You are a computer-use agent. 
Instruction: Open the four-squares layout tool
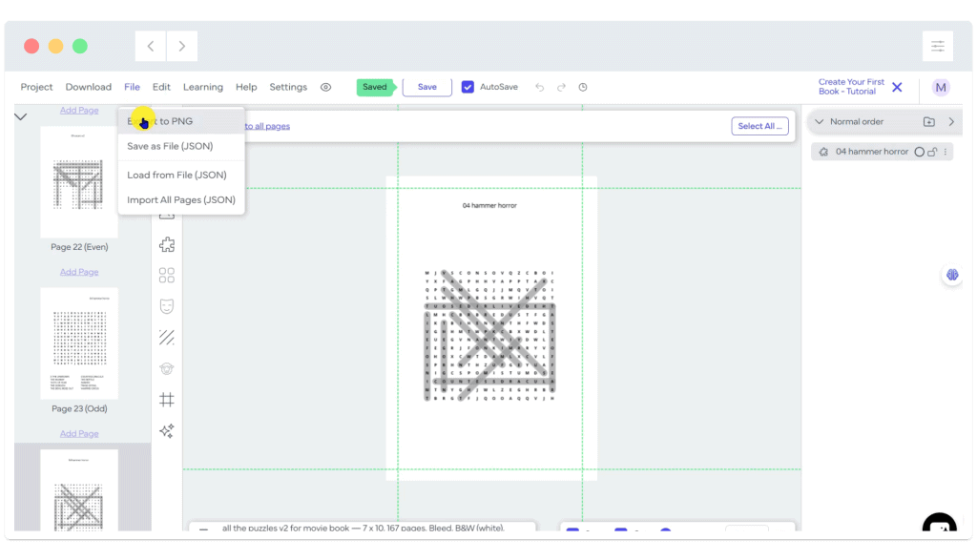[x=166, y=276]
